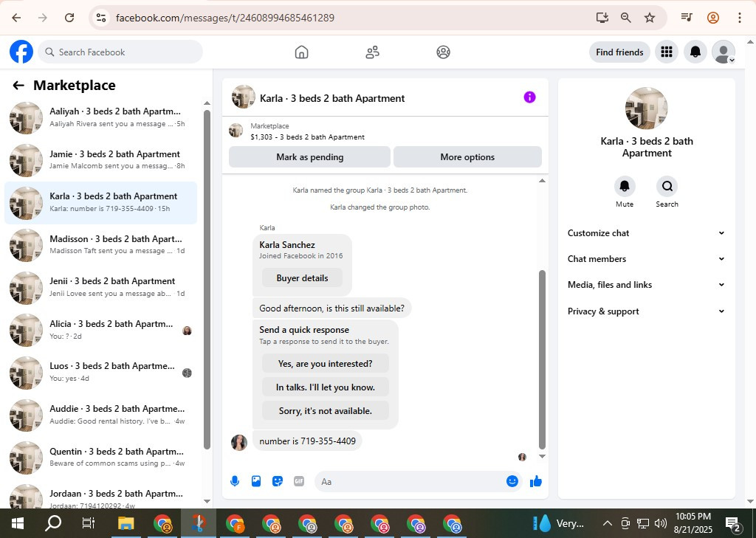Open Windows Start menu

17,523
